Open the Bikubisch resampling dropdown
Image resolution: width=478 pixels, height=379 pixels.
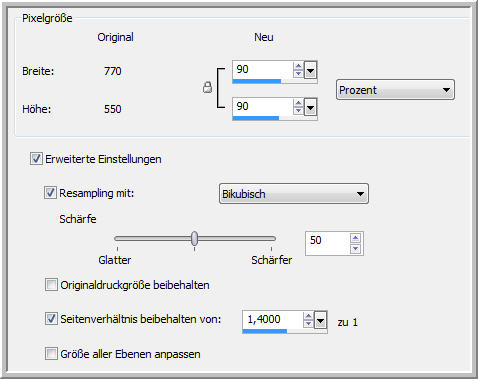click(x=294, y=194)
